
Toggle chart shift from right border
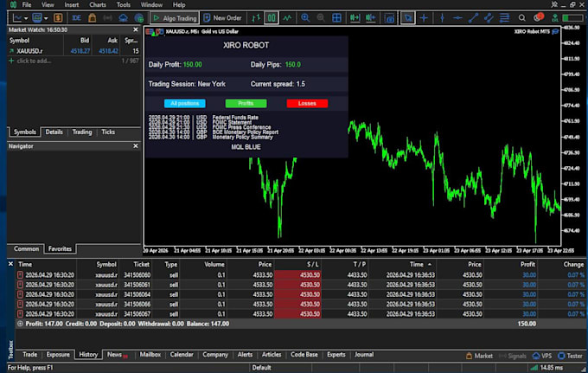point(370,18)
